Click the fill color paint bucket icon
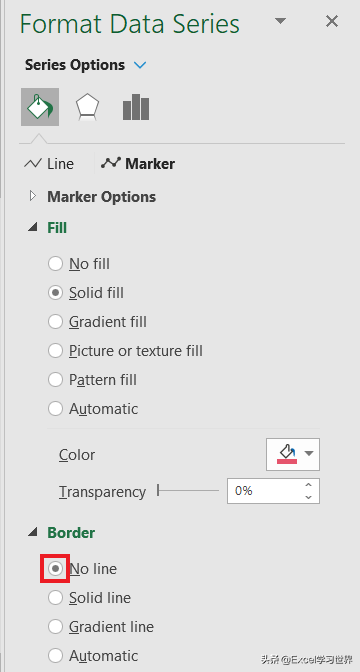 (x=288, y=454)
